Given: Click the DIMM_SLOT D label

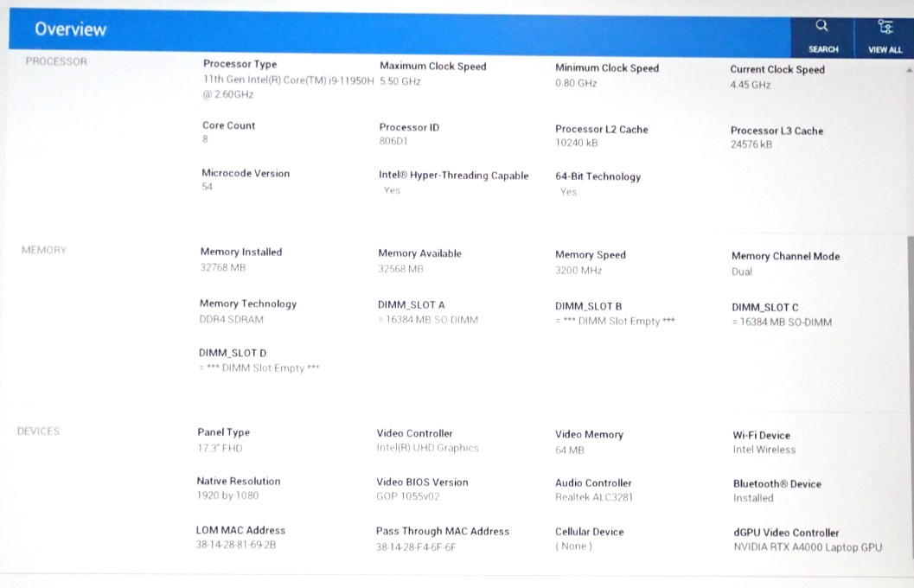Looking at the screenshot, I should (233, 353).
